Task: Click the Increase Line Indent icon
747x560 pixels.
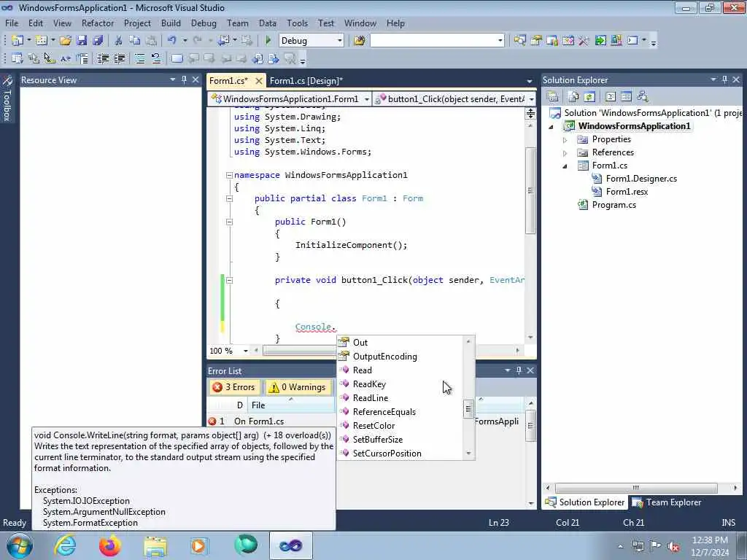Action: point(119,58)
